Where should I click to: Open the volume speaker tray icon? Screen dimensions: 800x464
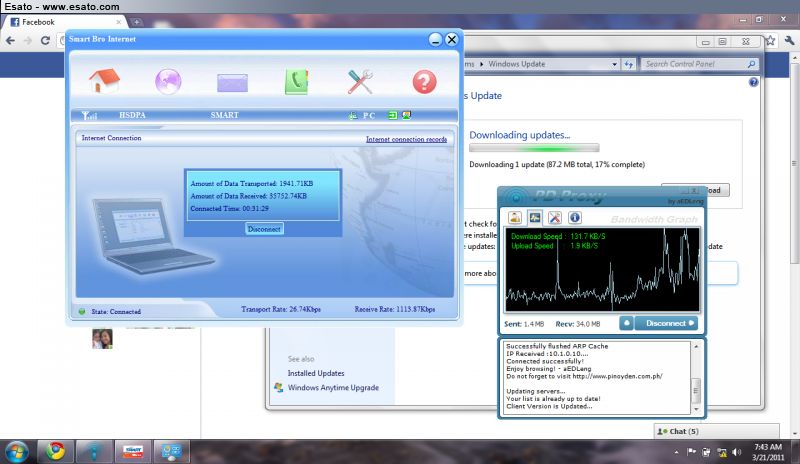pyautogui.click(x=737, y=452)
